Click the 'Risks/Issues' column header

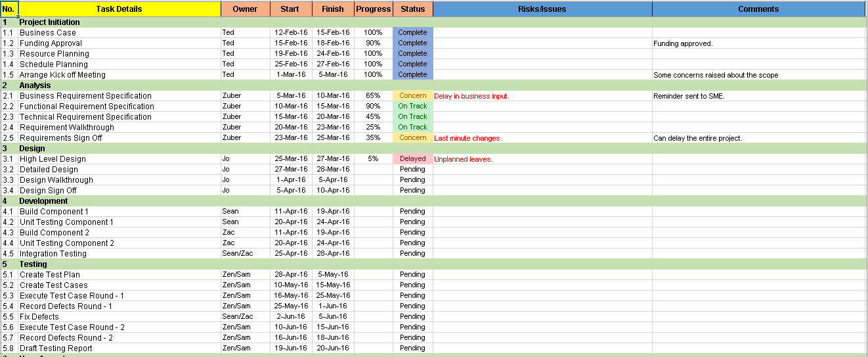pyautogui.click(x=542, y=9)
